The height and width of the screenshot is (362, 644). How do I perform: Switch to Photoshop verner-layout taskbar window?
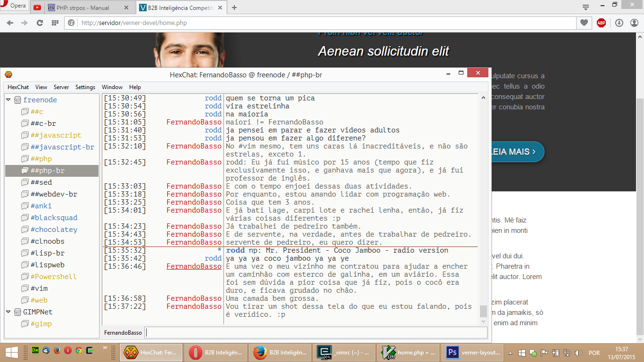tap(473, 352)
